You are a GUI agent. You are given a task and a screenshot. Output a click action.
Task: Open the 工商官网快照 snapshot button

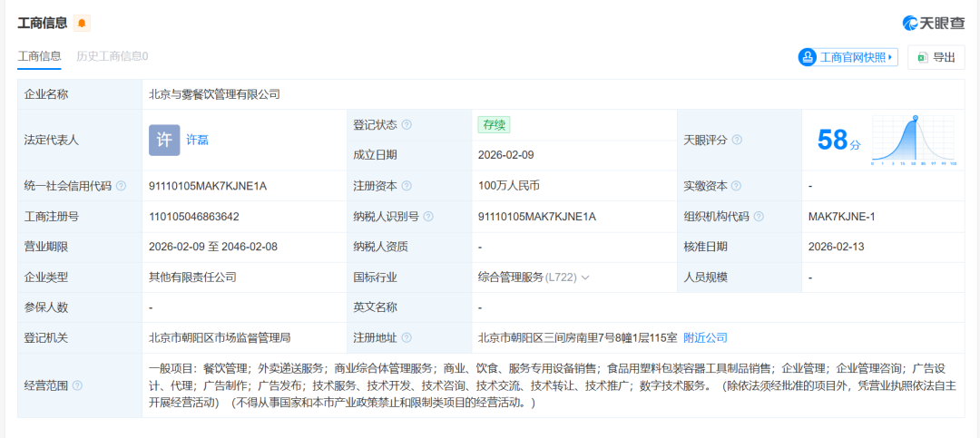[848, 57]
